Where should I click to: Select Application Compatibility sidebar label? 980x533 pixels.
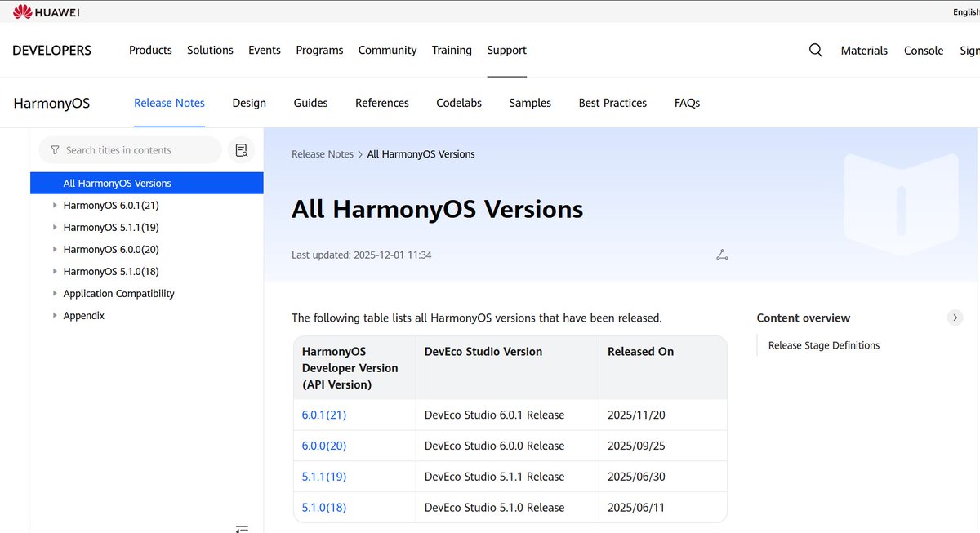tap(119, 293)
